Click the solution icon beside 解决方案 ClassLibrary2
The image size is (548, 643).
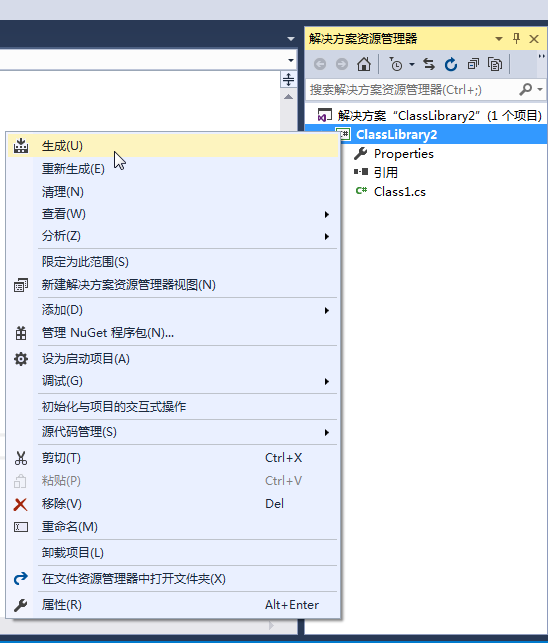point(324,115)
